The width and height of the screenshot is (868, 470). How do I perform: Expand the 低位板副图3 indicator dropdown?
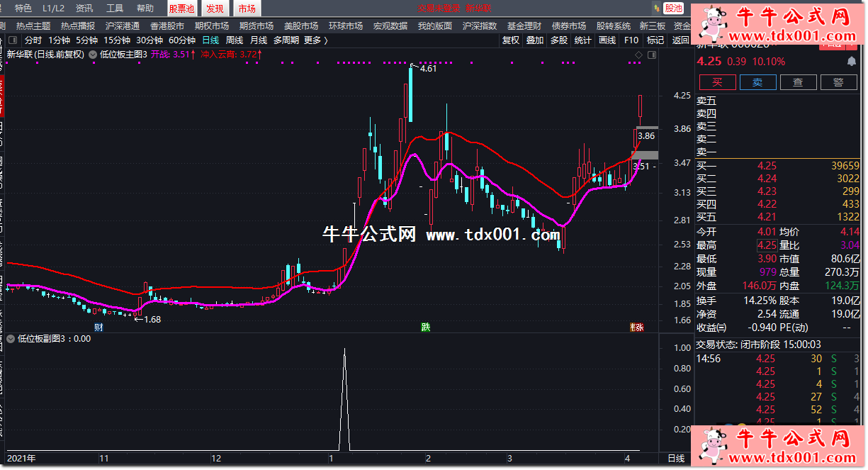tap(11, 339)
